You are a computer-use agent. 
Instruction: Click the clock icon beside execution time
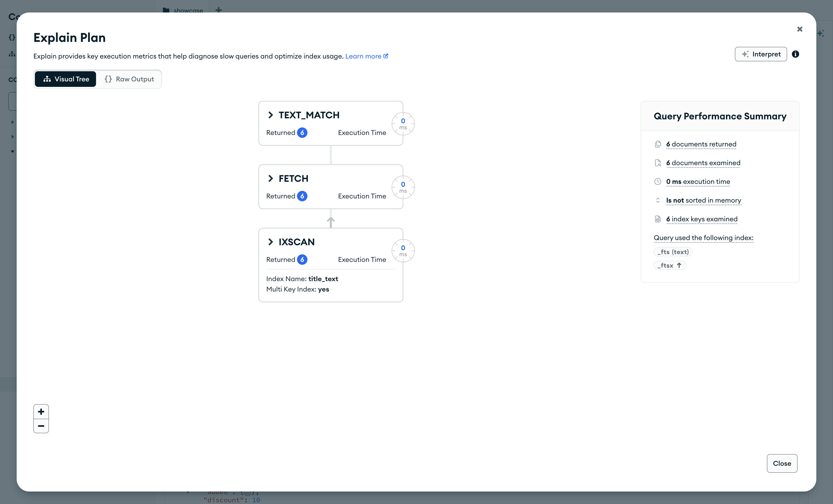tap(658, 182)
